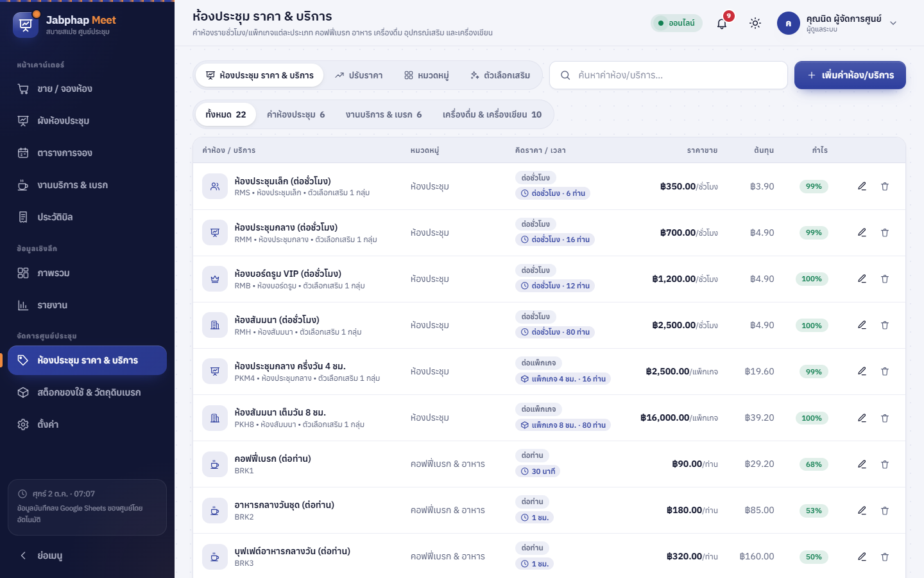
Task: Edit ห้องประชุมเล็ก (ต่อชั่วโมง) row
Action: [862, 186]
